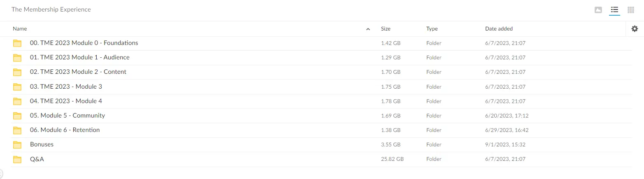Select the Bonuses folder icon
Image resolution: width=644 pixels, height=179 pixels.
click(x=17, y=145)
